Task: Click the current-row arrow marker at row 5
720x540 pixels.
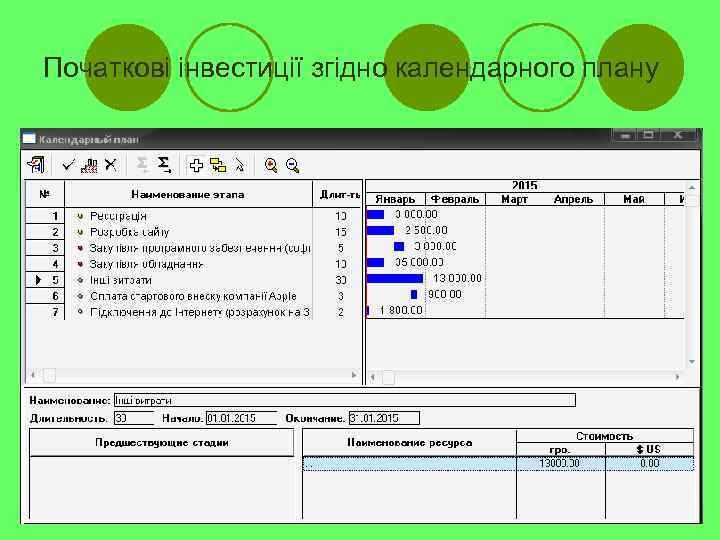Action: 39,280
